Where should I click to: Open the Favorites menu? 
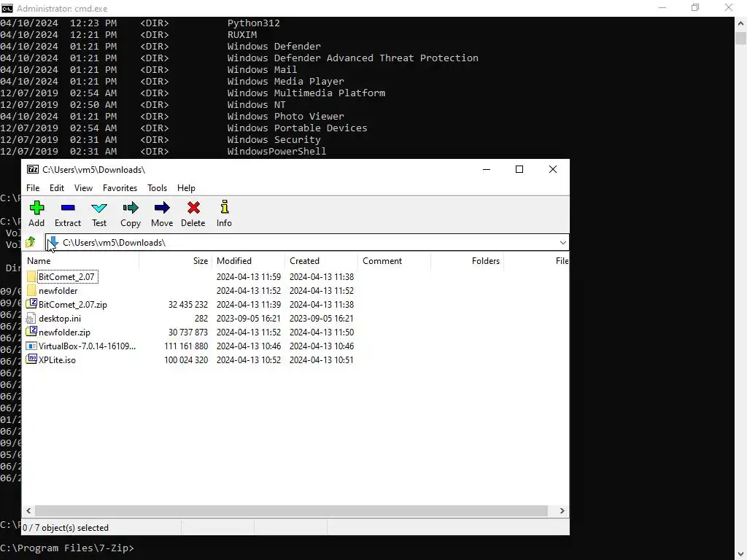click(120, 188)
